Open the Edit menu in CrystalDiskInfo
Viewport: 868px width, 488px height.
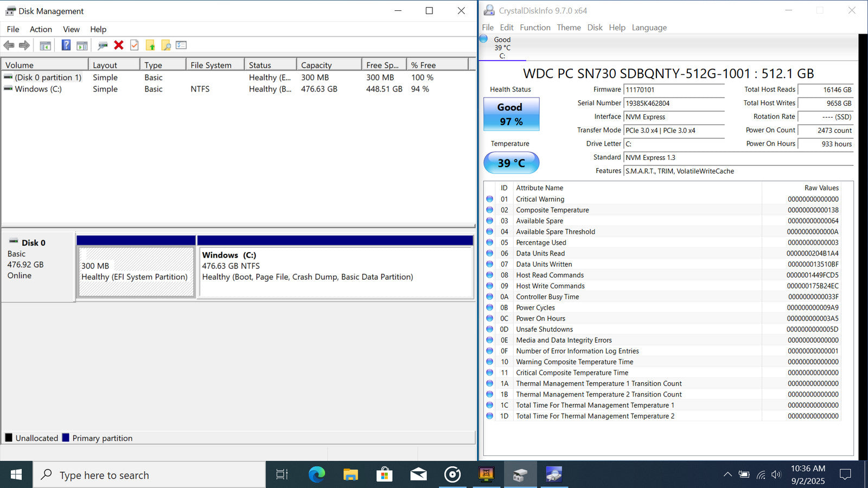(507, 28)
